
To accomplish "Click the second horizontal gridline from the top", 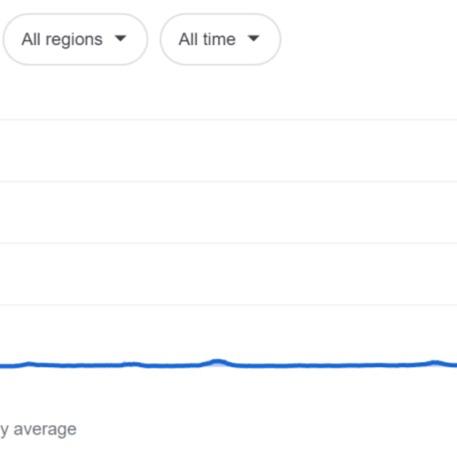I will (x=228, y=182).
